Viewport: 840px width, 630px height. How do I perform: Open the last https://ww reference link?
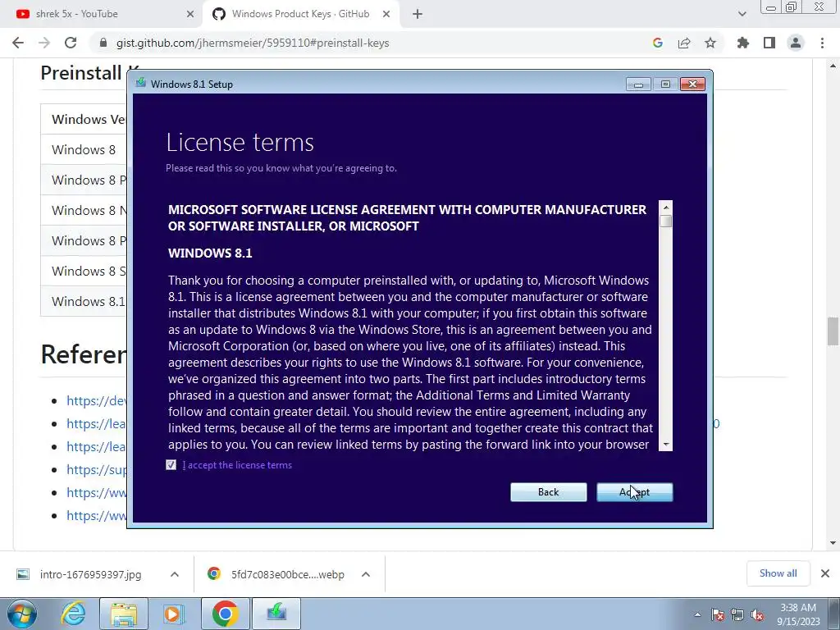point(97,515)
